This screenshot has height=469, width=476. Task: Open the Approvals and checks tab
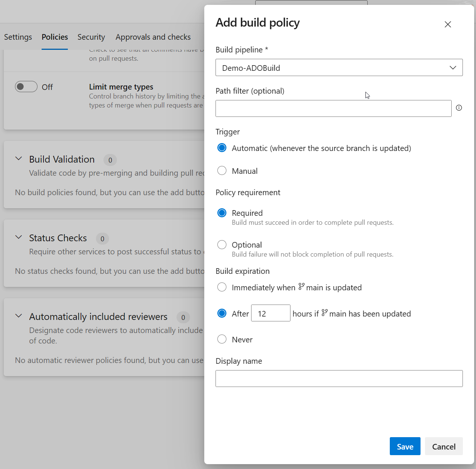[x=153, y=37]
